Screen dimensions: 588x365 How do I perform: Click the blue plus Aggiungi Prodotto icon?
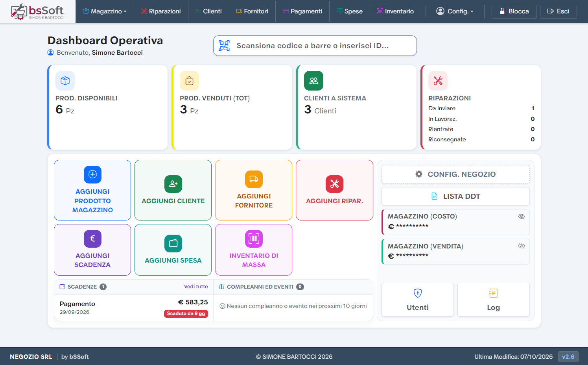[92, 174]
